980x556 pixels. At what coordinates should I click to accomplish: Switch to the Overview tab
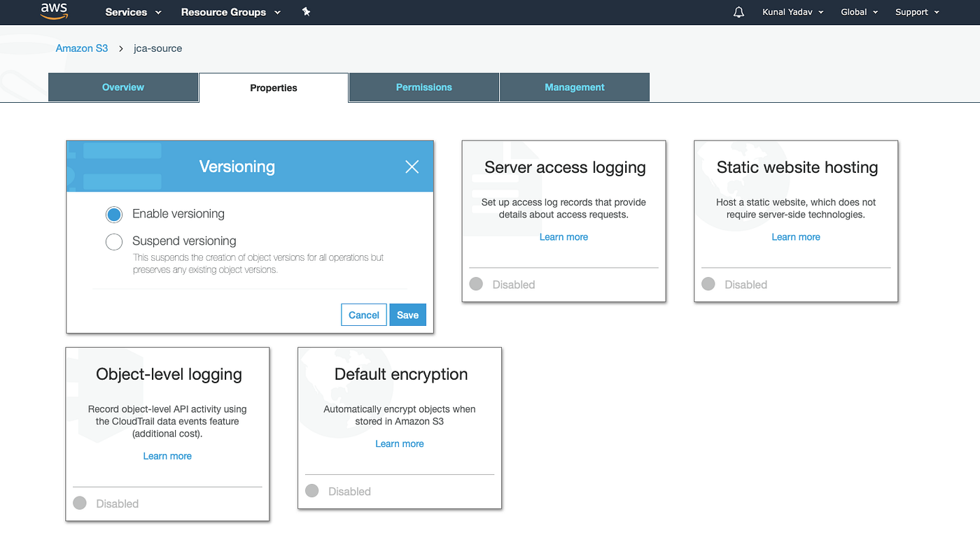click(x=122, y=87)
